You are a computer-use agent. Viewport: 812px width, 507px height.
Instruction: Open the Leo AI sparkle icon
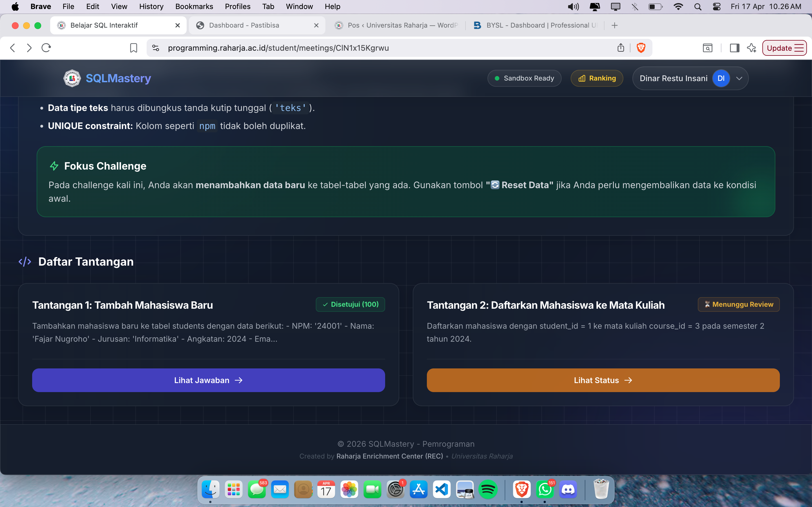click(752, 48)
